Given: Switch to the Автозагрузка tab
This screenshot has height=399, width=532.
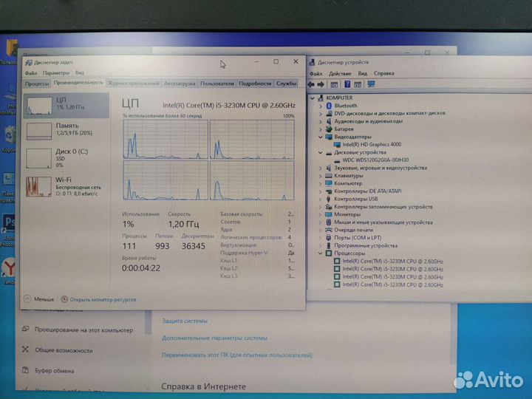Looking at the screenshot, I should 180,83.
